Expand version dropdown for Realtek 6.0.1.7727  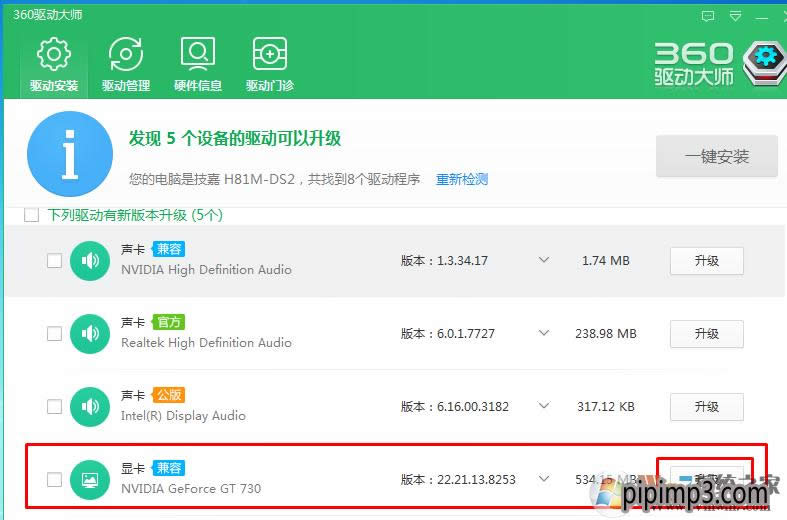click(x=544, y=334)
